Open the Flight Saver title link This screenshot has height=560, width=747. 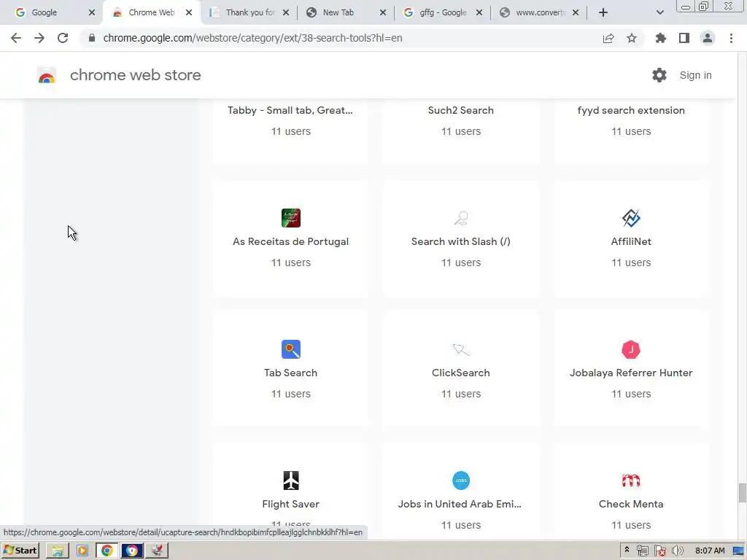pyautogui.click(x=290, y=504)
